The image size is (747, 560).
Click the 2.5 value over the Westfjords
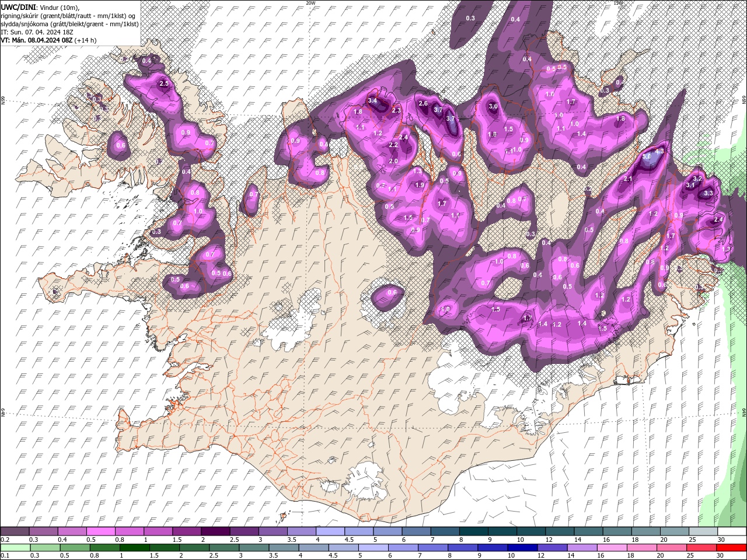[164, 84]
